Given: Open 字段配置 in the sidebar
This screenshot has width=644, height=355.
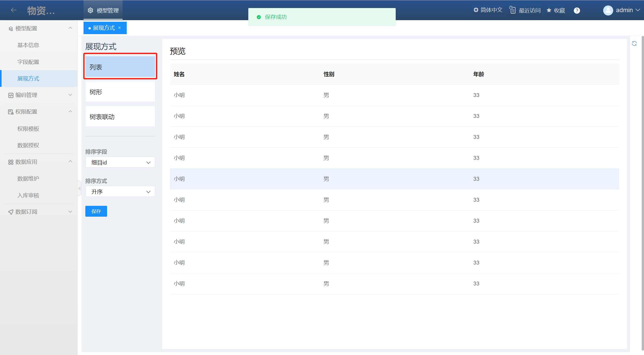Looking at the screenshot, I should 28,62.
